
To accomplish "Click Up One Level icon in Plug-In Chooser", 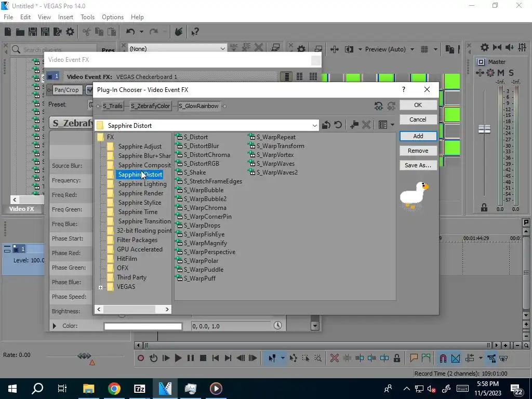I will pos(326,125).
